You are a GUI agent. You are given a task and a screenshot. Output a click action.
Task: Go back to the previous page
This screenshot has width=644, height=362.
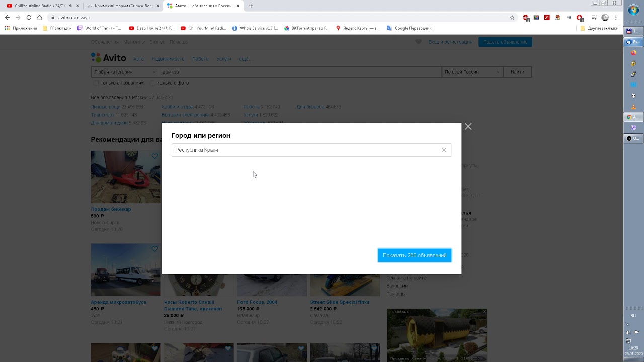[7, 18]
